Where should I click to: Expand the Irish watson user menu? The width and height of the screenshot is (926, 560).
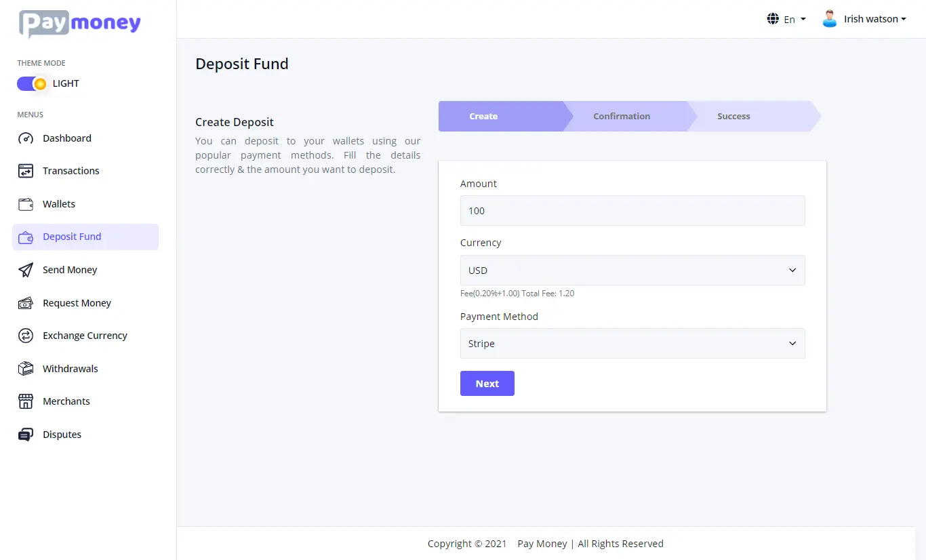[864, 19]
